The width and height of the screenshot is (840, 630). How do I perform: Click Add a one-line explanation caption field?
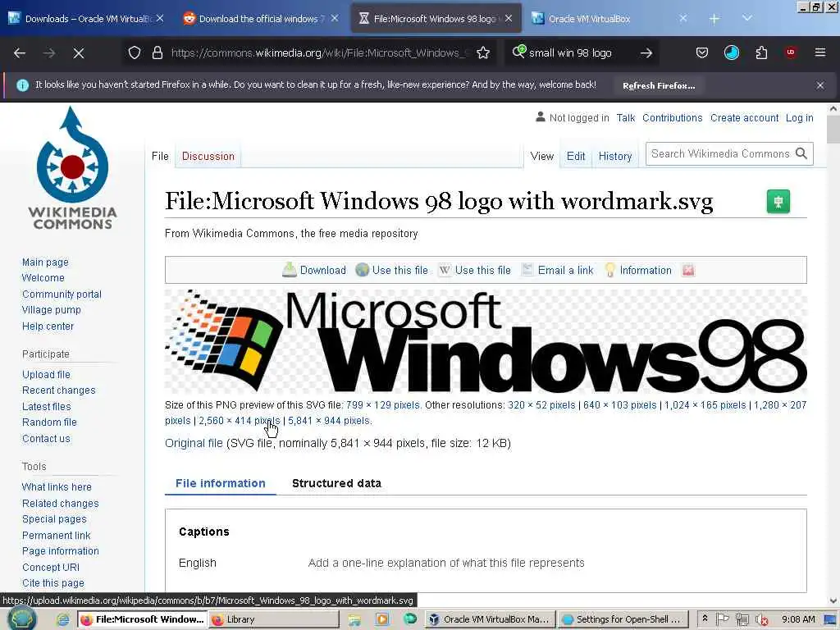445,563
